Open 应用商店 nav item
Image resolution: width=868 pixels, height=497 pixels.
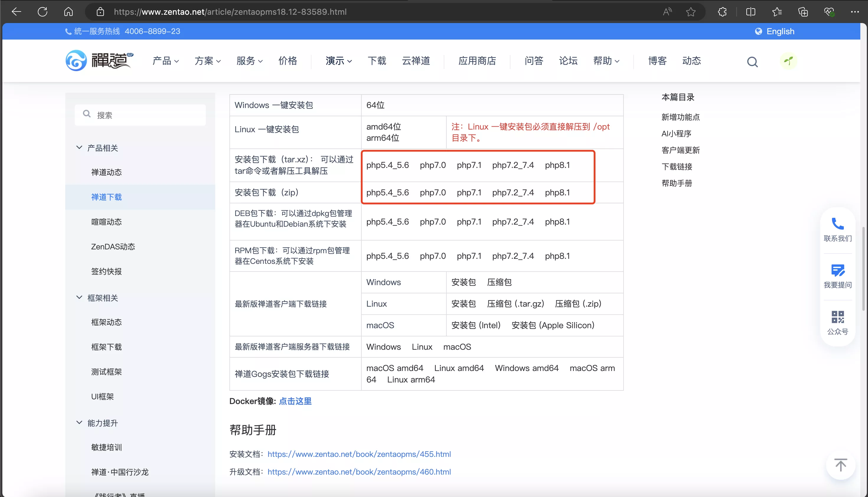(x=477, y=61)
